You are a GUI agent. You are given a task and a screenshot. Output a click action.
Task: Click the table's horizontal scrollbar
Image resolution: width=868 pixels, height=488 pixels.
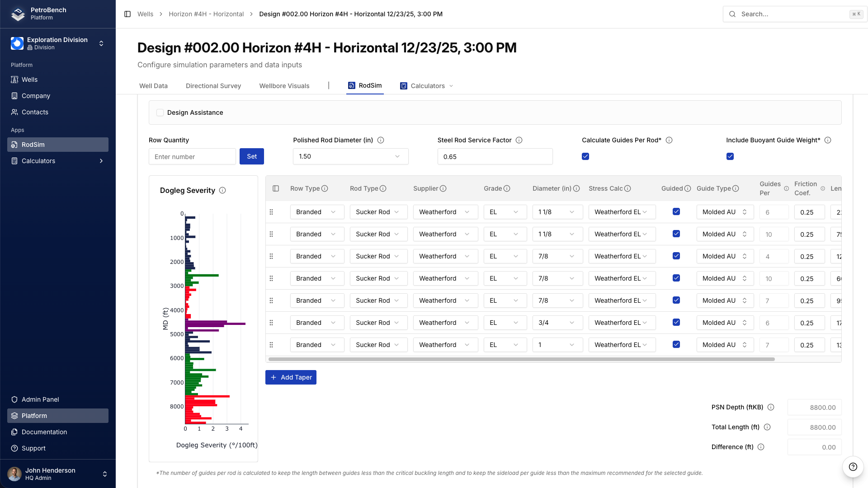click(x=521, y=359)
